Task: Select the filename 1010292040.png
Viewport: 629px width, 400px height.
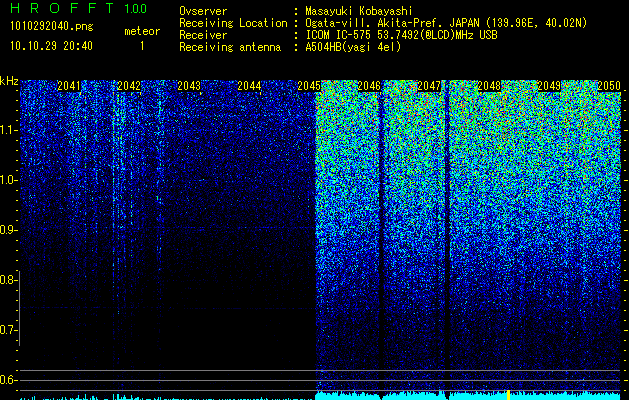Action: (x=51, y=27)
